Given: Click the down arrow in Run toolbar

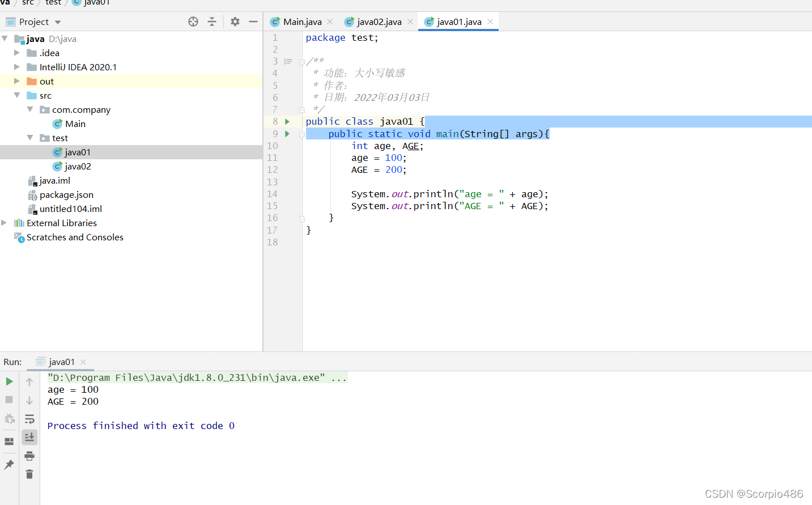Looking at the screenshot, I should [29, 401].
